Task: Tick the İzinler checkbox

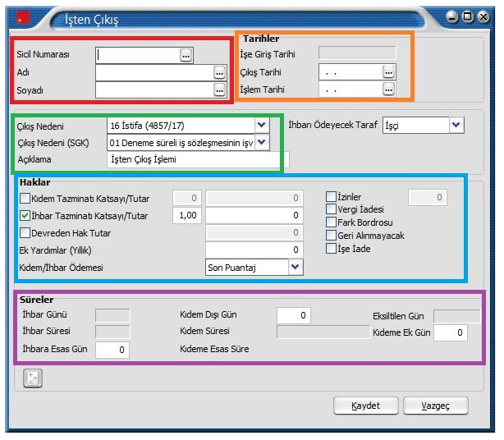Action: (331, 196)
